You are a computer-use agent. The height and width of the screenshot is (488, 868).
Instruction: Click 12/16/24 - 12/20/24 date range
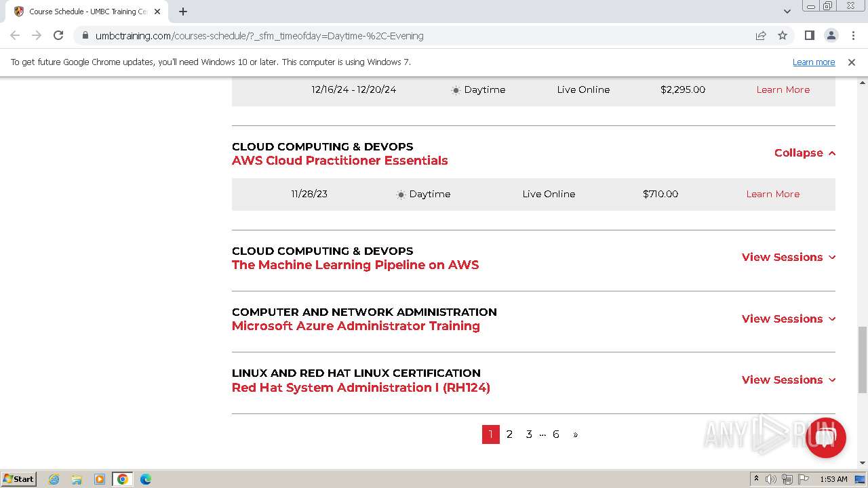(x=354, y=89)
